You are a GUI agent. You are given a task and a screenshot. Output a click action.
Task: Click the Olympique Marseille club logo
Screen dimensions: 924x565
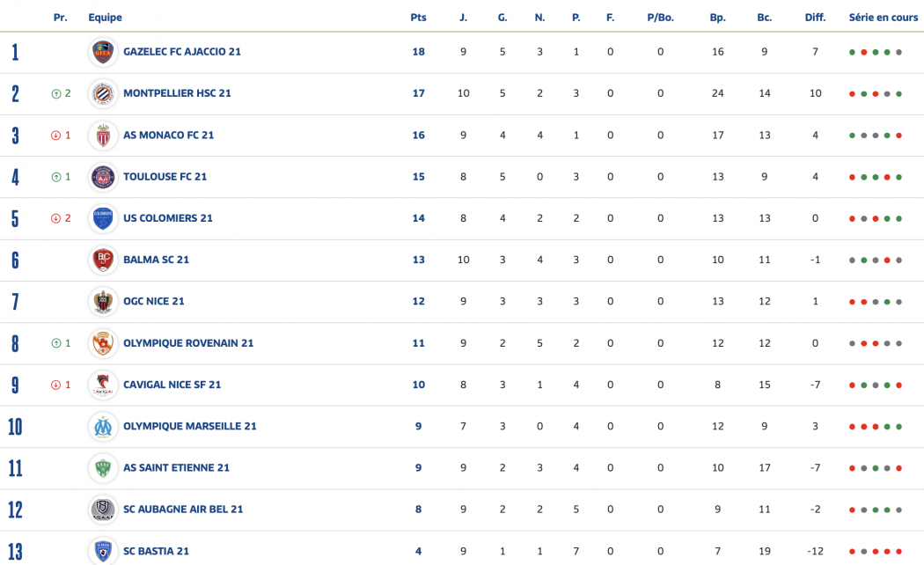point(103,426)
